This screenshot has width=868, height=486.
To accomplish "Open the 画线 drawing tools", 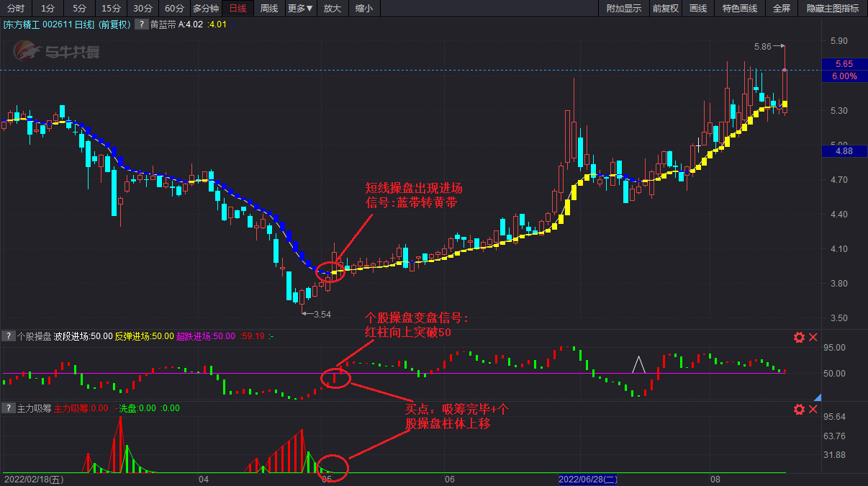I will 698,9.
